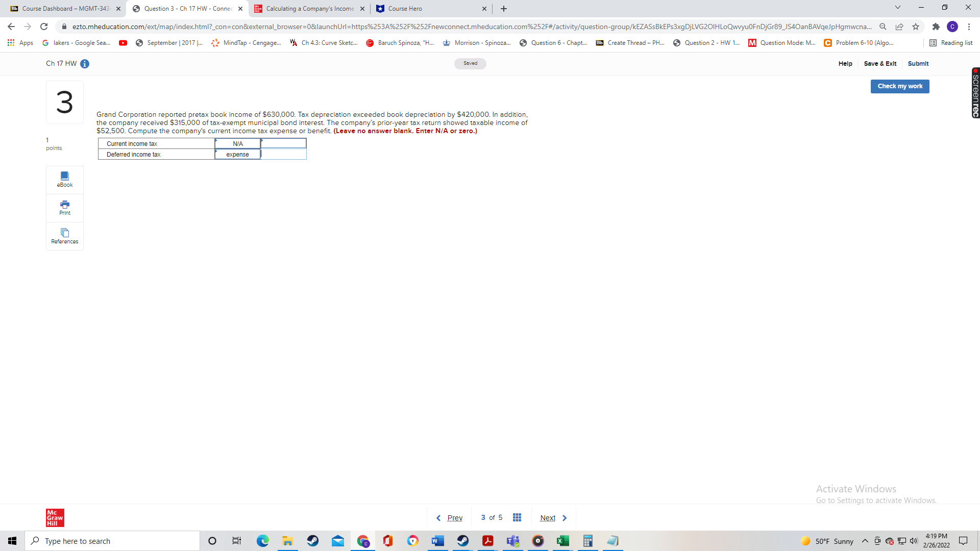
Task: Toggle the Reading list panel
Action: 951,43
